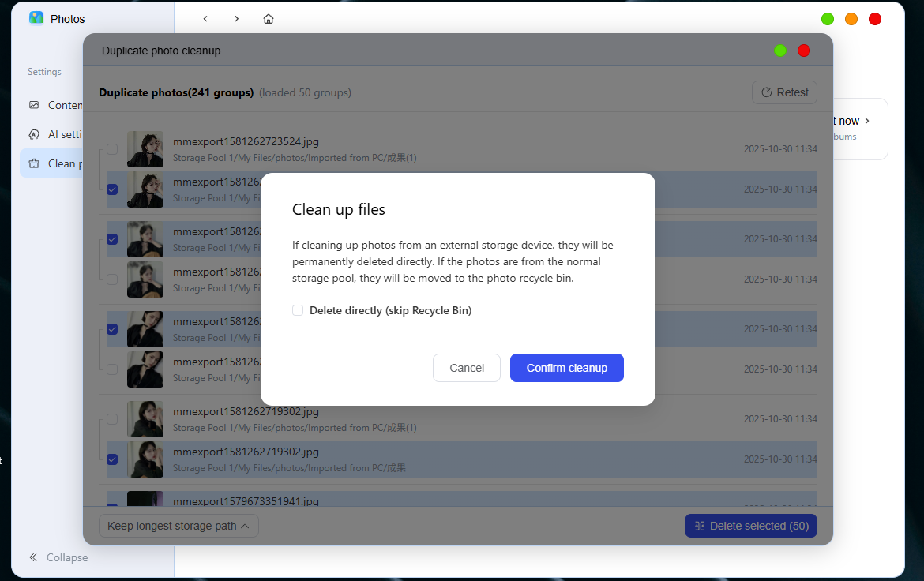Click the Photos app logo icon
This screenshot has width=924, height=581.
(x=36, y=18)
